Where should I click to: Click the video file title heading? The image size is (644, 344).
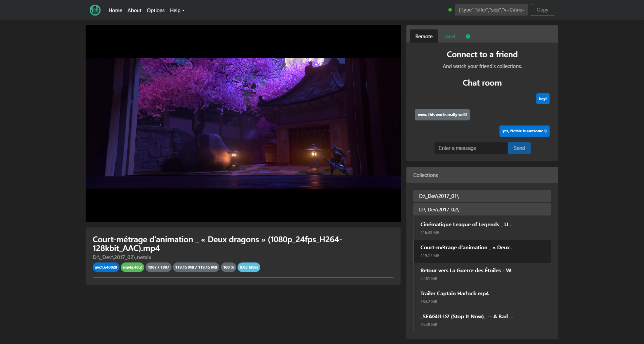coord(217,244)
